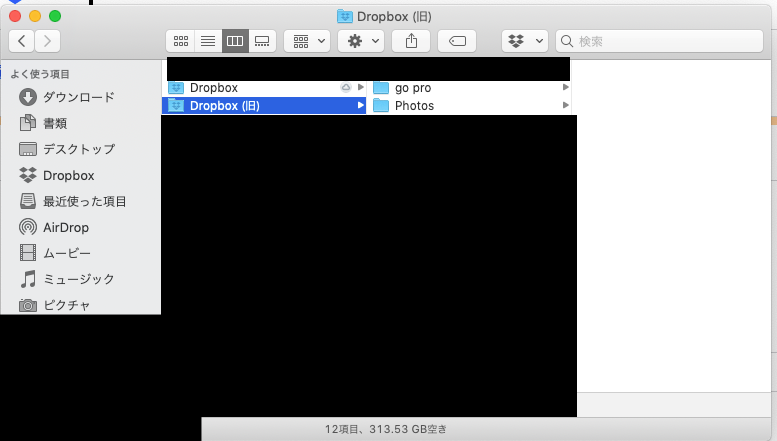777x441 pixels.
Task: Switch to list view
Action: click(x=208, y=41)
